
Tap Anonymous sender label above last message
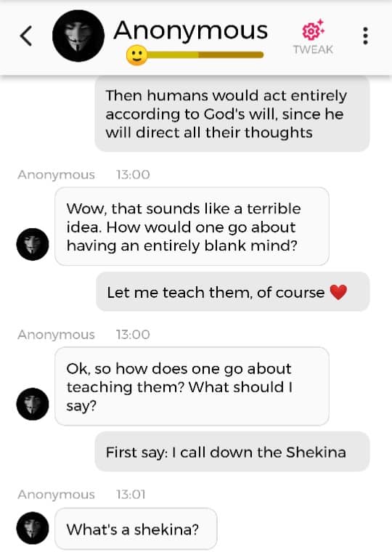(x=57, y=495)
